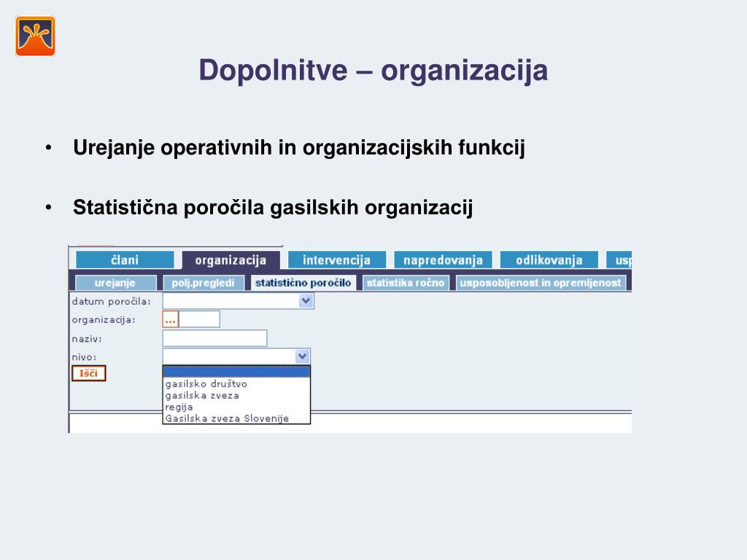The image size is (747, 560).
Task: Go to the odlikovanja tab
Action: [549, 260]
